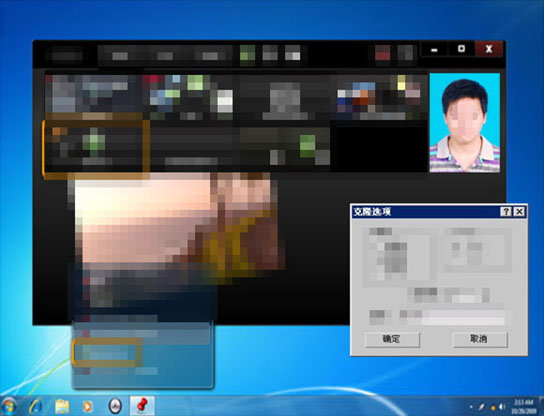Open help in the 克隆选项 dialog
This screenshot has width=544, height=416.
click(505, 211)
